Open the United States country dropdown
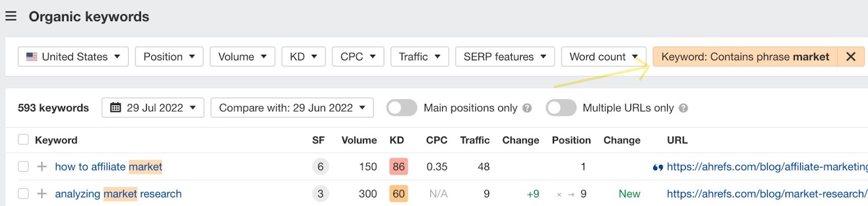The image size is (868, 206). (x=73, y=56)
